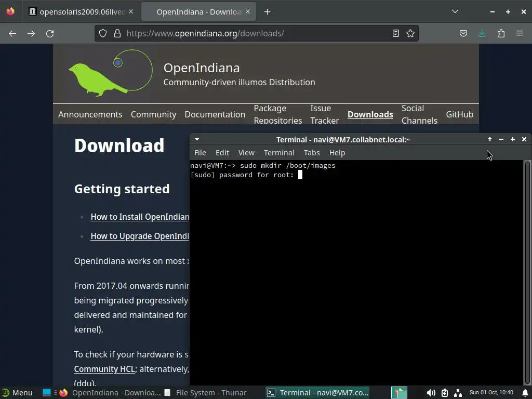
Task: Click the OpenIndiana bird logo
Action: pyautogui.click(x=110, y=73)
